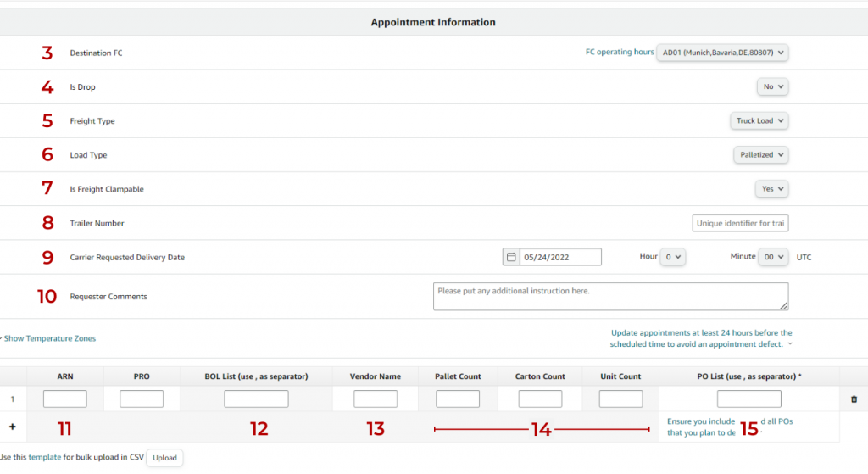Click the template link for bulk upload
Image resolution: width=868 pixels, height=474 pixels.
pos(44,457)
